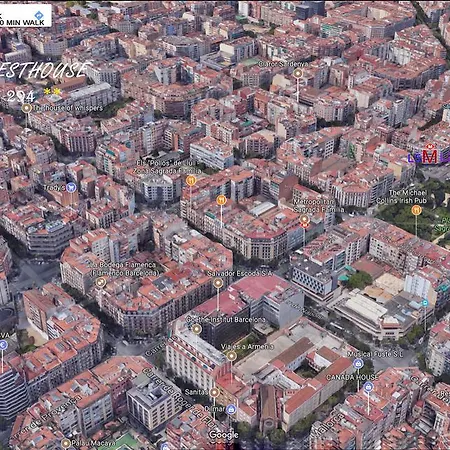Click The Michael Collins Irish Pub pin
The width and height of the screenshot is (450, 450).
[x=416, y=210]
